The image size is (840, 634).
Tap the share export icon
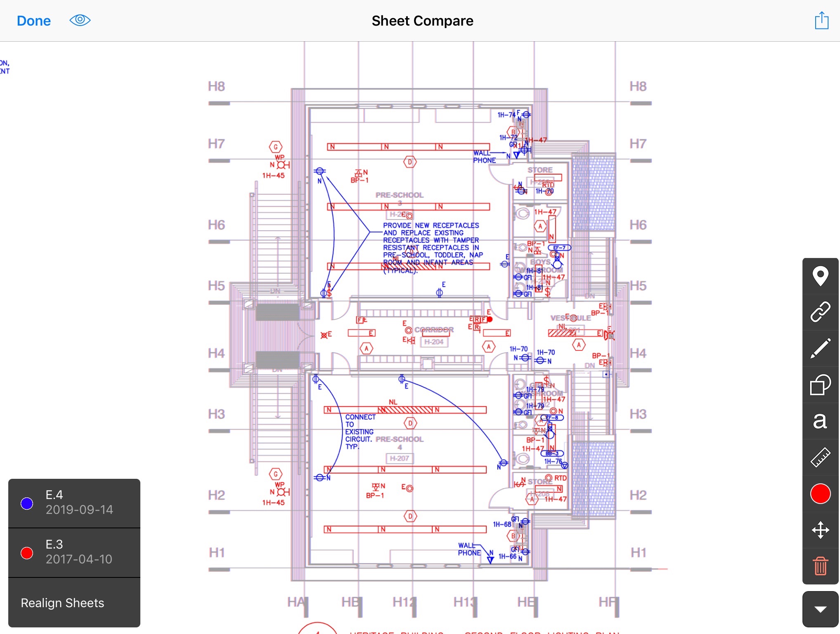821,21
